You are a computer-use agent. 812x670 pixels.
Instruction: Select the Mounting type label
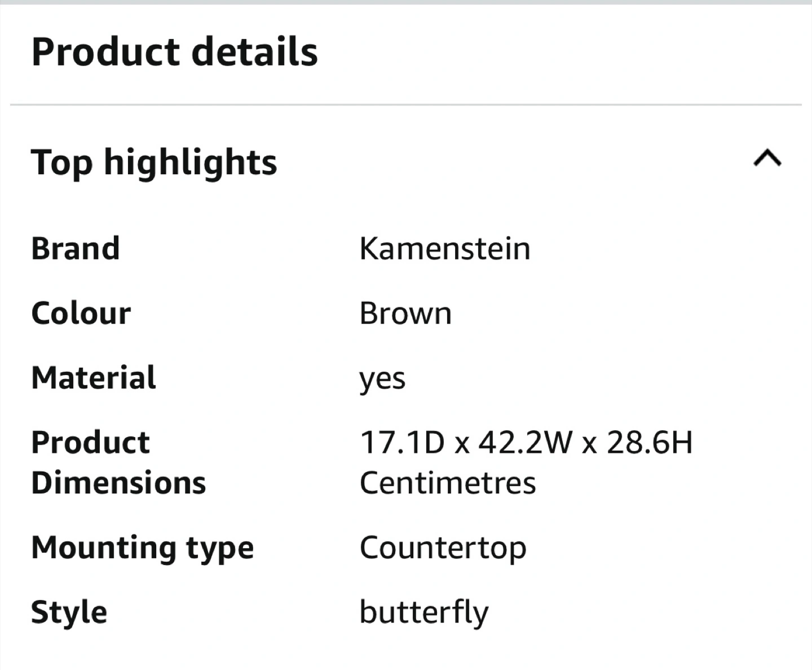[x=143, y=549]
